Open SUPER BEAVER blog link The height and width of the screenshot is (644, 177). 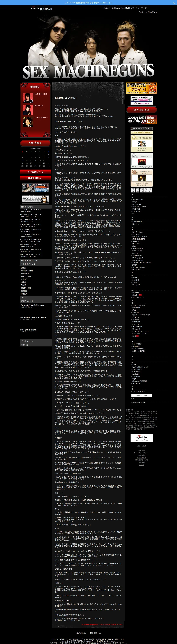[x=138, y=248]
